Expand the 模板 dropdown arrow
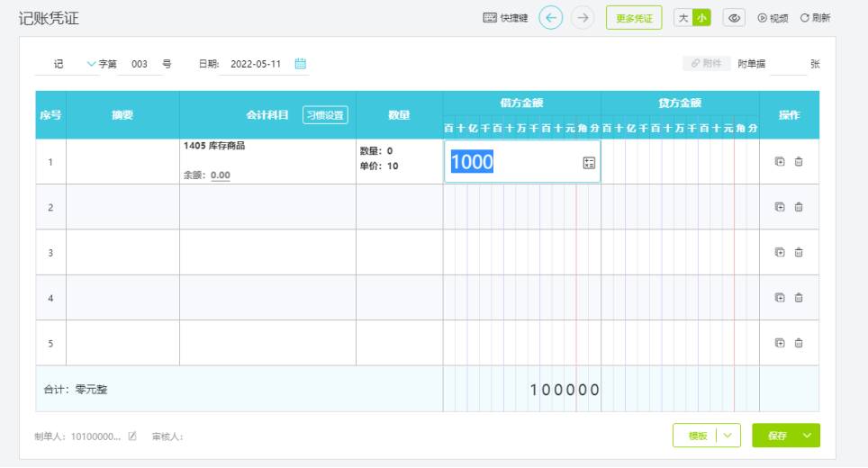Image resolution: width=868 pixels, height=468 pixels. (728, 436)
